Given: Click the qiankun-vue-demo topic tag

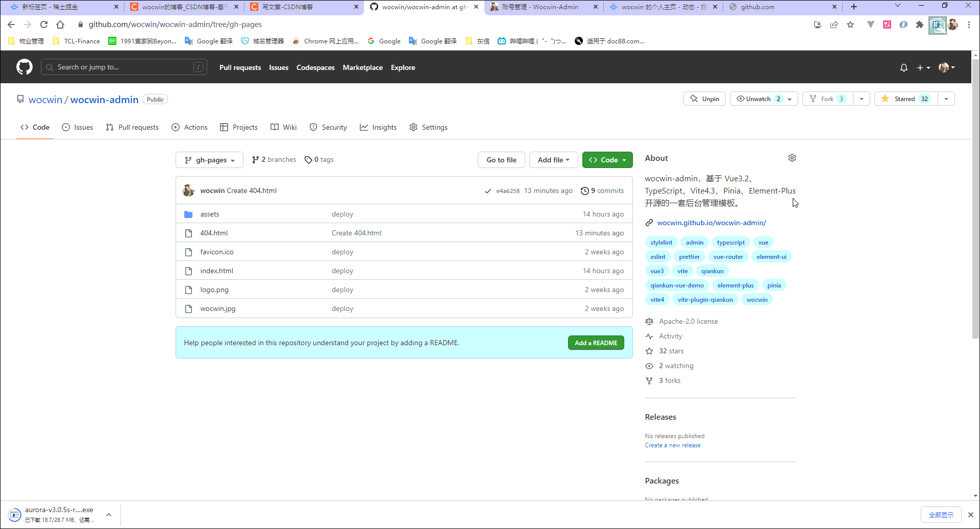Looking at the screenshot, I should (677, 285).
